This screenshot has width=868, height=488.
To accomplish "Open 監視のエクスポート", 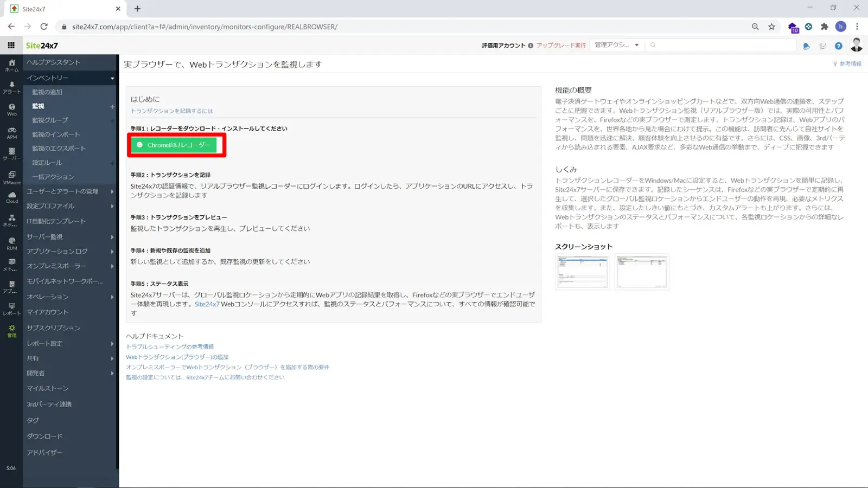I will coord(59,149).
